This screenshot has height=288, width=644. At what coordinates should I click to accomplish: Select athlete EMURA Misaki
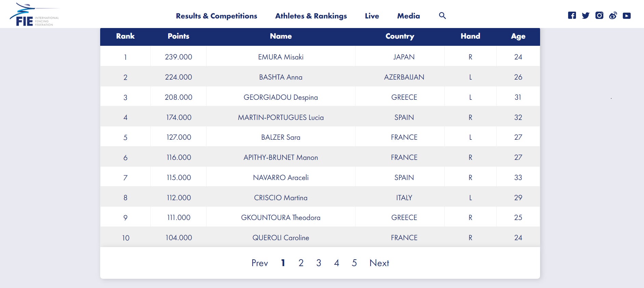point(281,57)
